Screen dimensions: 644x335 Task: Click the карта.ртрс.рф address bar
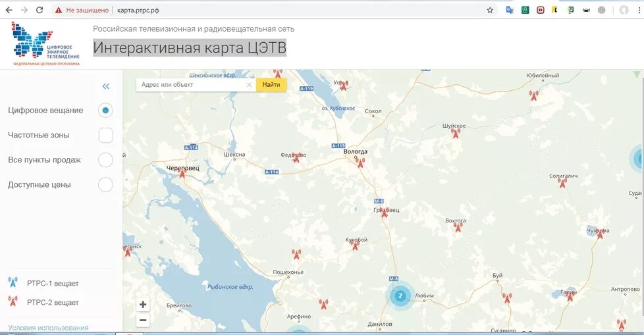138,11
